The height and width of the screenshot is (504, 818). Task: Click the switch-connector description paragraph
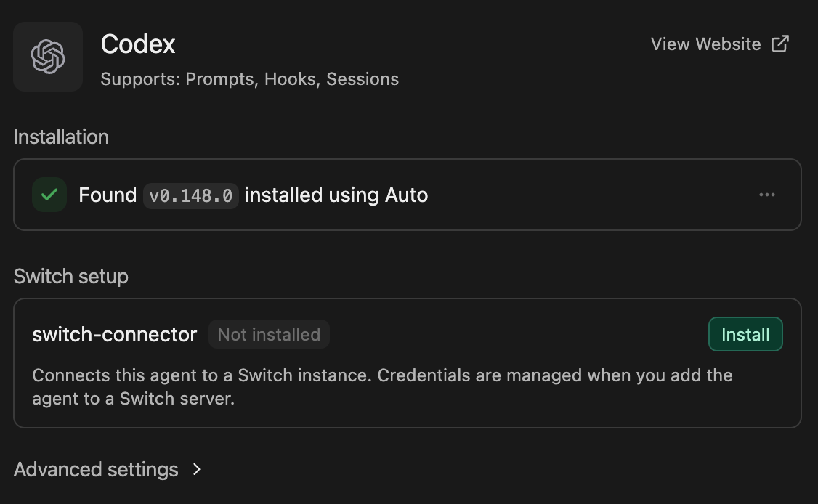coord(382,386)
